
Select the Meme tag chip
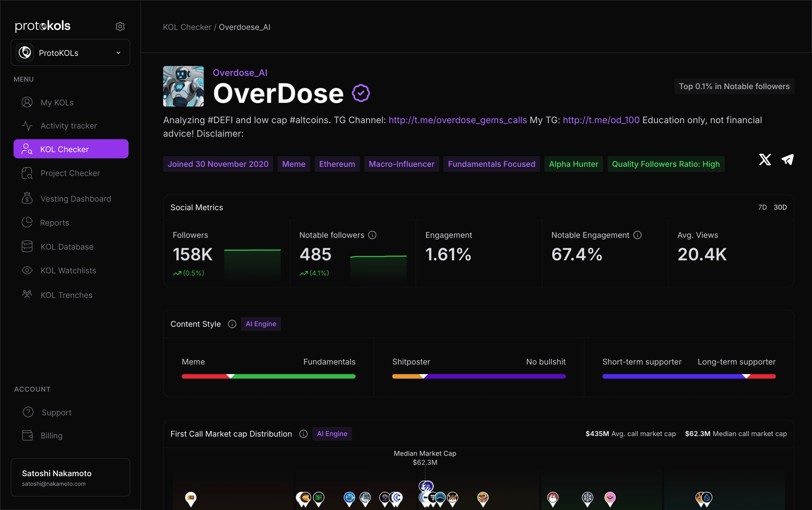point(294,164)
